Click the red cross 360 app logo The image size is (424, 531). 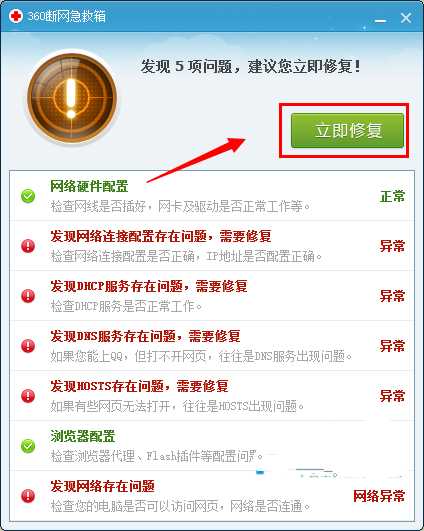coord(16,16)
